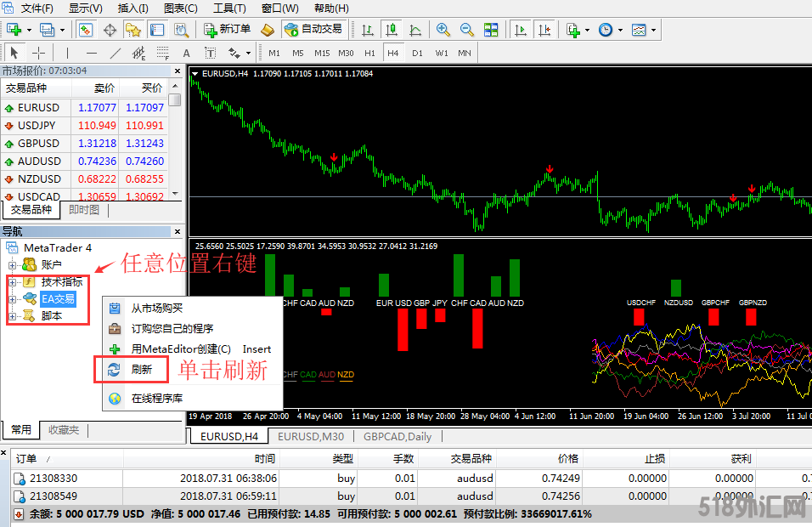Screen dimensions: 812x527
Task: Zoom in on the chart
Action: [443, 30]
